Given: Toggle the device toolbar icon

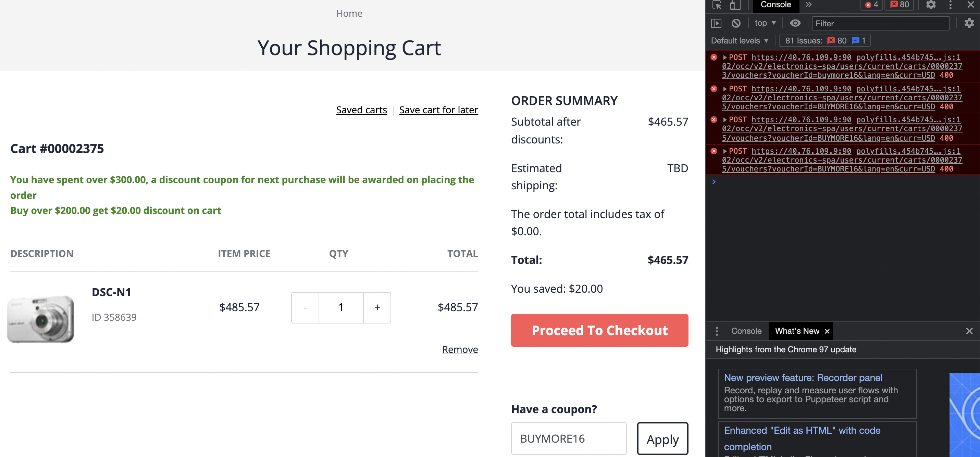Looking at the screenshot, I should [x=735, y=5].
